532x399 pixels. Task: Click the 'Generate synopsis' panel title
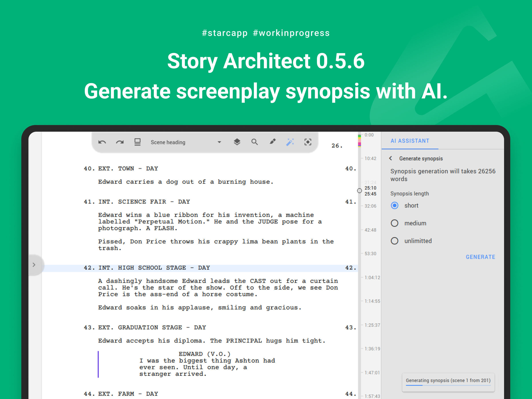coord(421,158)
